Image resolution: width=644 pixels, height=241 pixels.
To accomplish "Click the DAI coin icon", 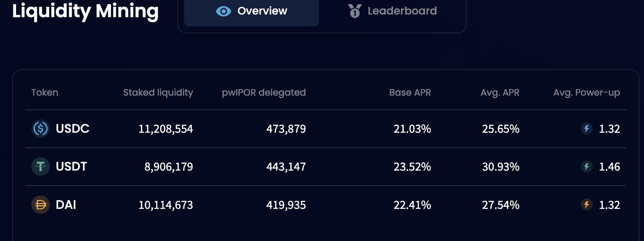I will [40, 205].
